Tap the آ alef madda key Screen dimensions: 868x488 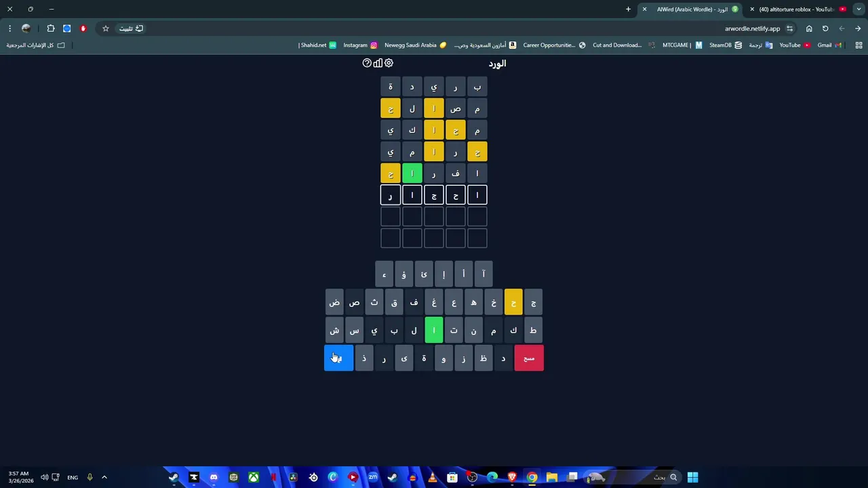click(484, 274)
